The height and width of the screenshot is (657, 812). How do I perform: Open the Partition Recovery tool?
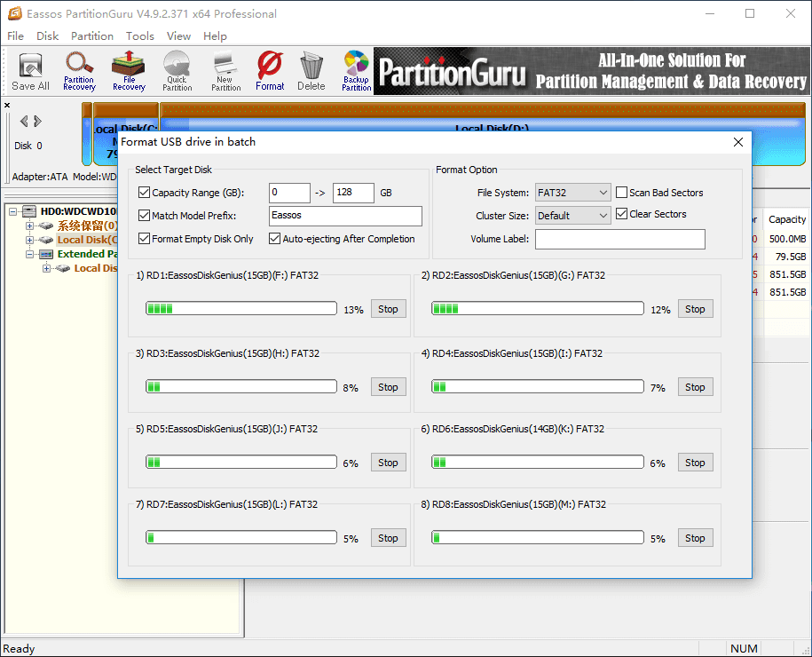pyautogui.click(x=79, y=72)
